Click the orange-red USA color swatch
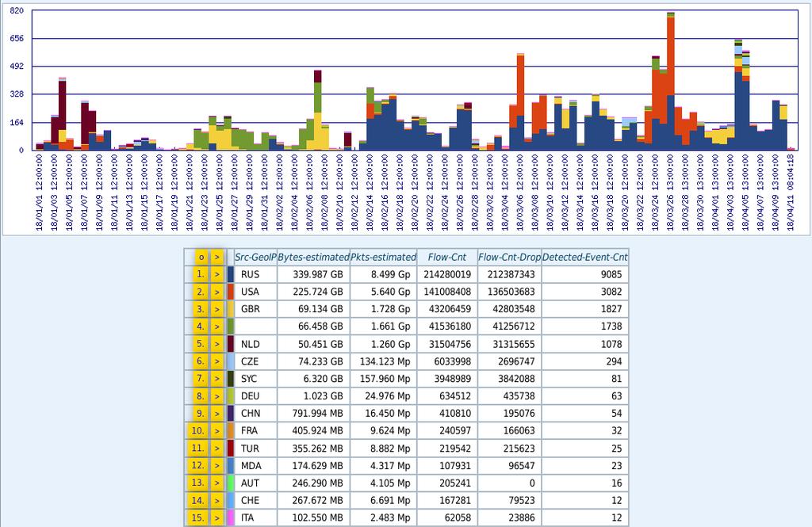812x527 pixels. (x=231, y=292)
